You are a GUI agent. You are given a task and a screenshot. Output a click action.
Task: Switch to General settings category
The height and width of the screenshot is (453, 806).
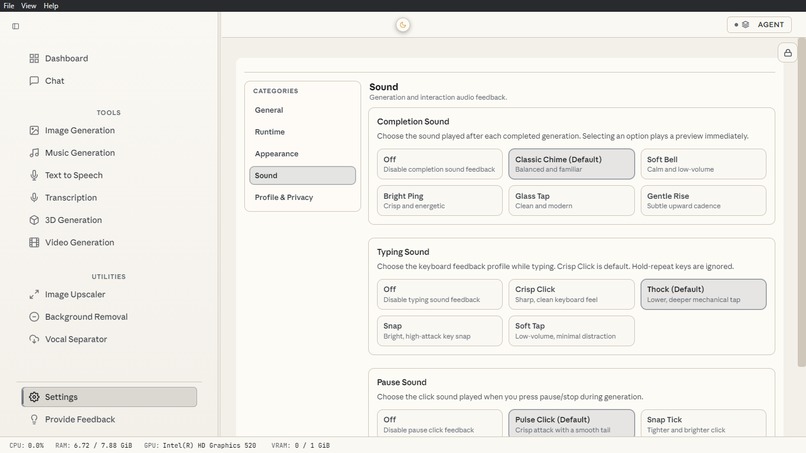[302, 110]
